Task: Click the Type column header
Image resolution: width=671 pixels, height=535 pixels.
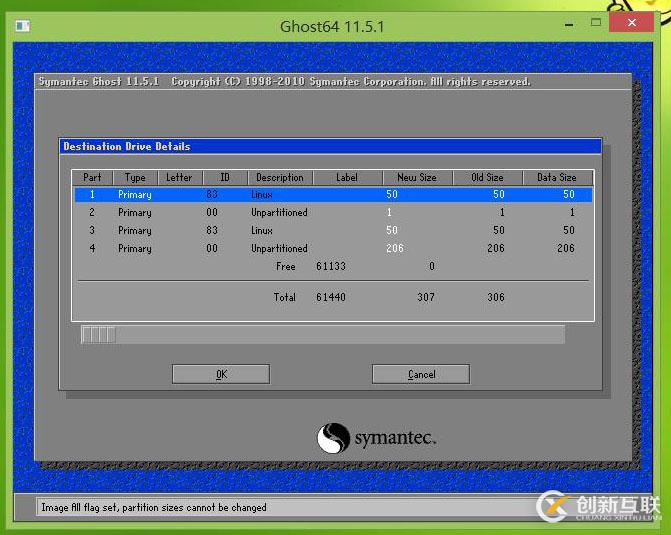Action: [x=135, y=177]
